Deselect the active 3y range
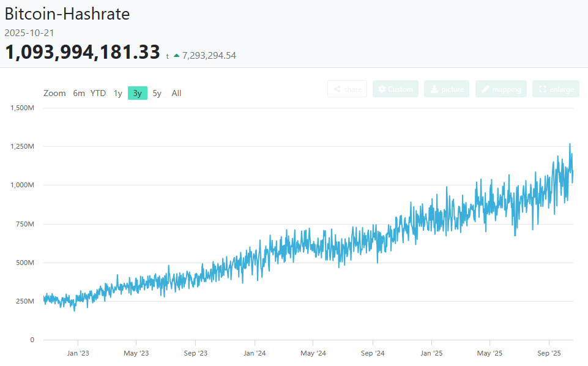 tap(137, 93)
